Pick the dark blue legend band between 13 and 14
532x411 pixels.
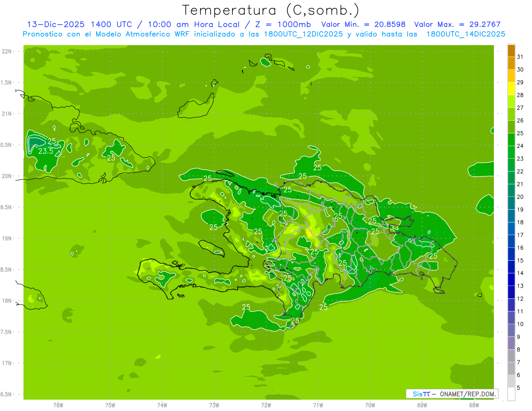coord(511,279)
